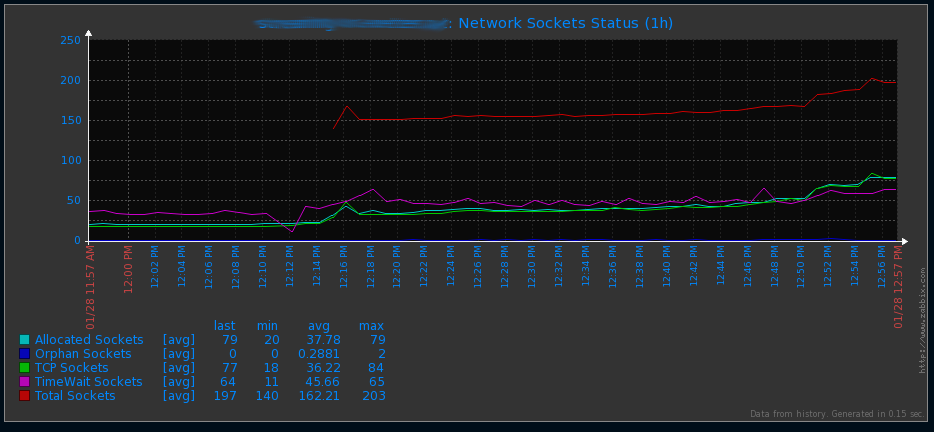The image size is (934, 432).
Task: Click the 01/28 11:57 AM start timestamp
Action: [90, 287]
